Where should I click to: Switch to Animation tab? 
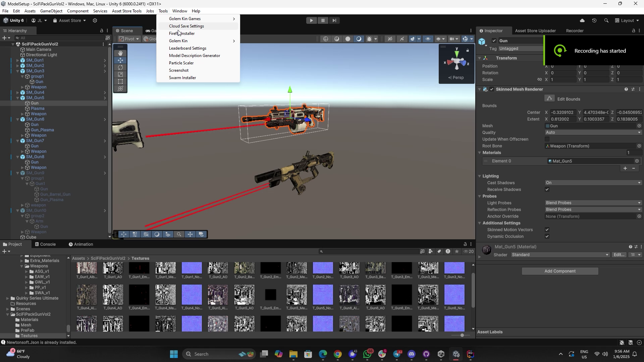click(81, 244)
